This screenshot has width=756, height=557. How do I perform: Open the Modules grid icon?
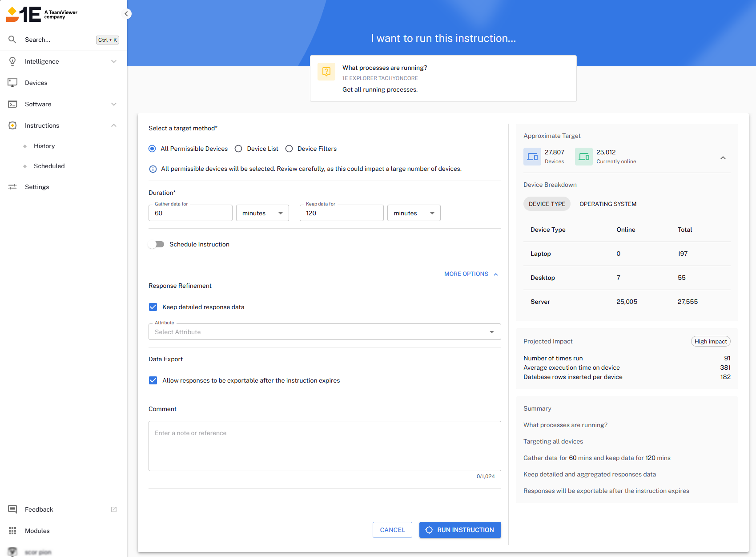point(12,531)
